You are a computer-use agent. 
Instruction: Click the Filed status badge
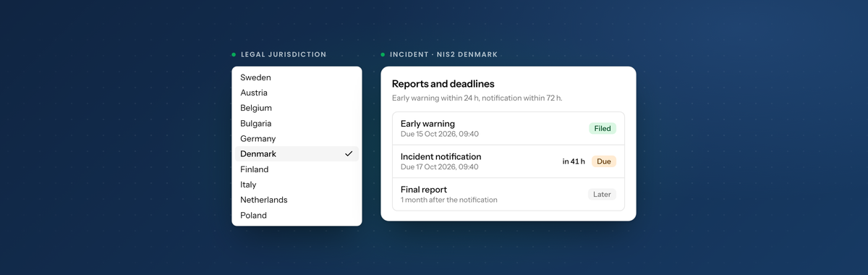pyautogui.click(x=602, y=129)
